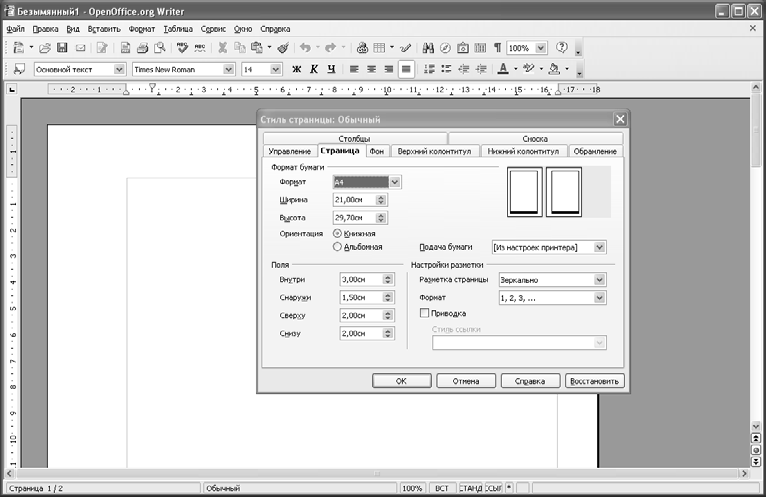766x497 pixels.
Task: Toggle italic formatting (К) in toolbar
Action: tap(314, 69)
